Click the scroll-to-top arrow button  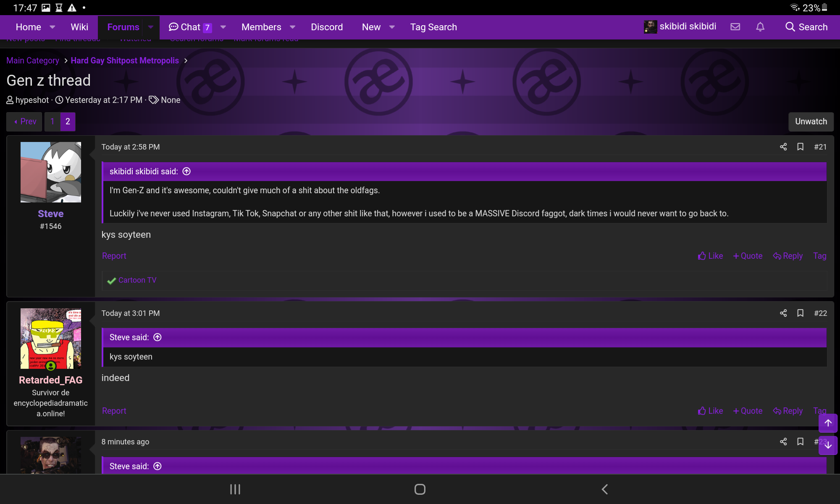pyautogui.click(x=828, y=423)
